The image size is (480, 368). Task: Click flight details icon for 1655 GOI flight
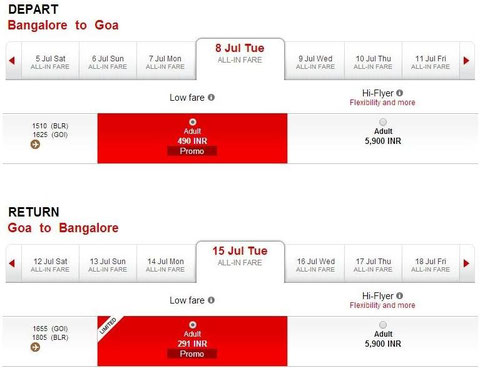35,347
